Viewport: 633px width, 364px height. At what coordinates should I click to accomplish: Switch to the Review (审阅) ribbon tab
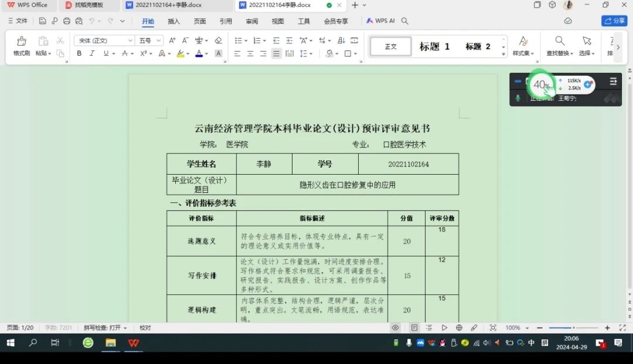click(251, 21)
